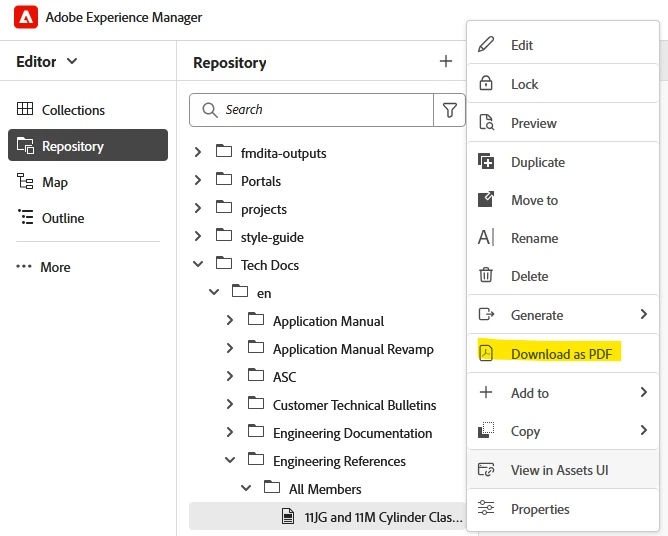Show the Outline panel icon

click(x=24, y=218)
